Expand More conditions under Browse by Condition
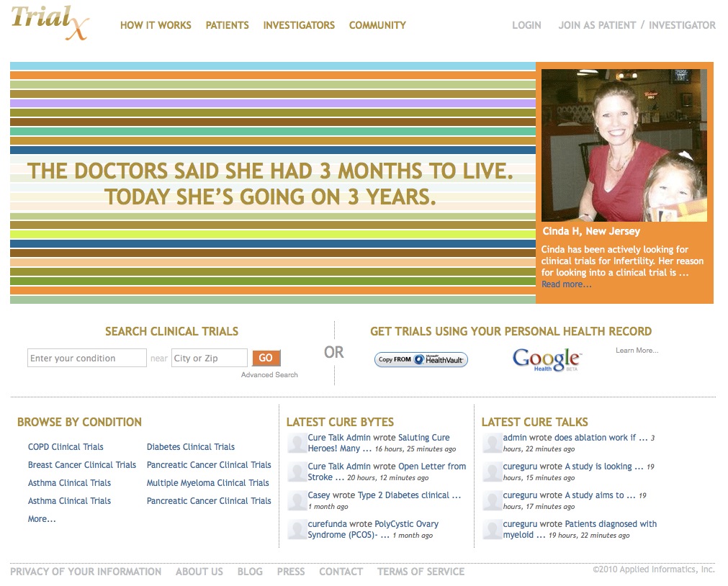This screenshot has width=728, height=586. point(42,519)
